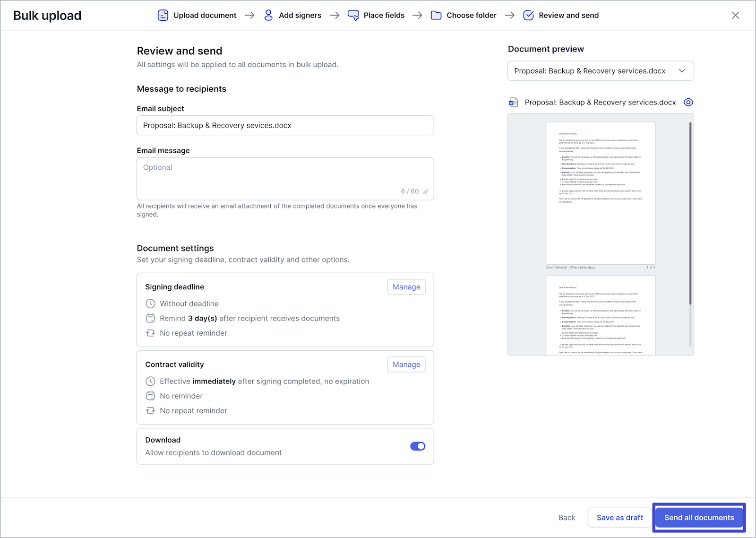Image resolution: width=756 pixels, height=538 pixels.
Task: Click the Choose folder icon
Action: (x=436, y=15)
